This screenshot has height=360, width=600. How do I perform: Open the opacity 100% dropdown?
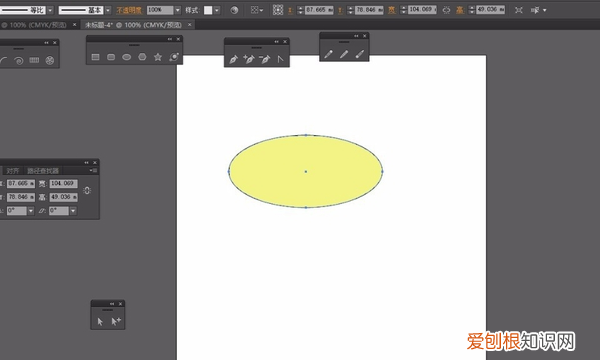point(178,10)
